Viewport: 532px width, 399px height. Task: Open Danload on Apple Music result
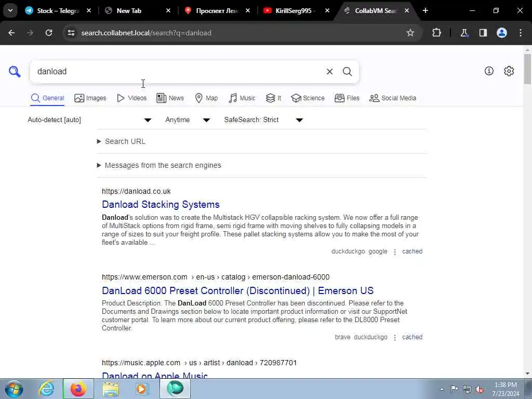pos(155,375)
